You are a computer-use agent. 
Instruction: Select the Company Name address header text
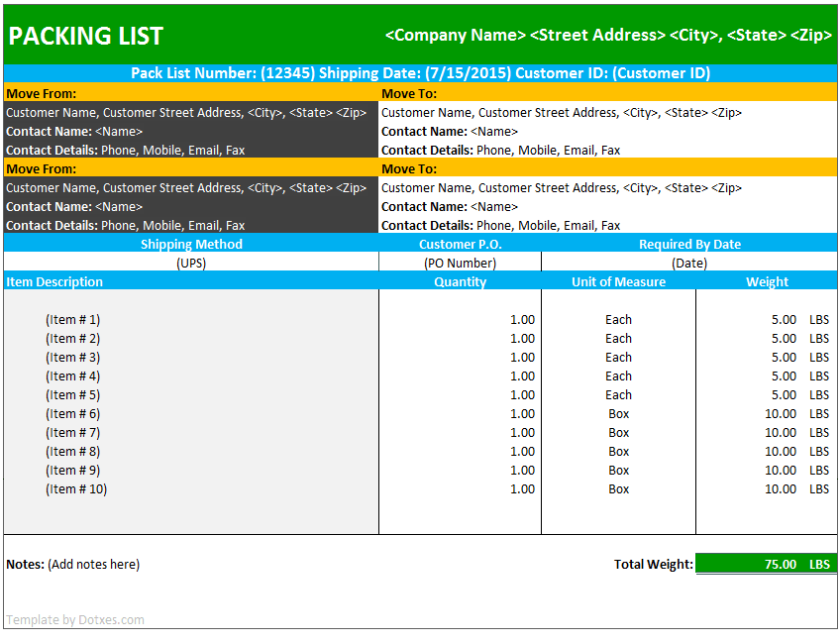[608, 36]
